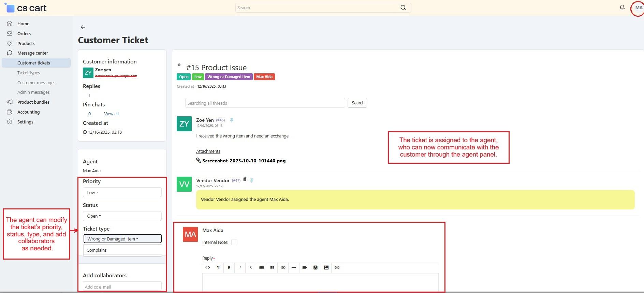Toggle bold formatting in reply editor
Image resolution: width=644 pixels, height=293 pixels.
click(x=229, y=268)
